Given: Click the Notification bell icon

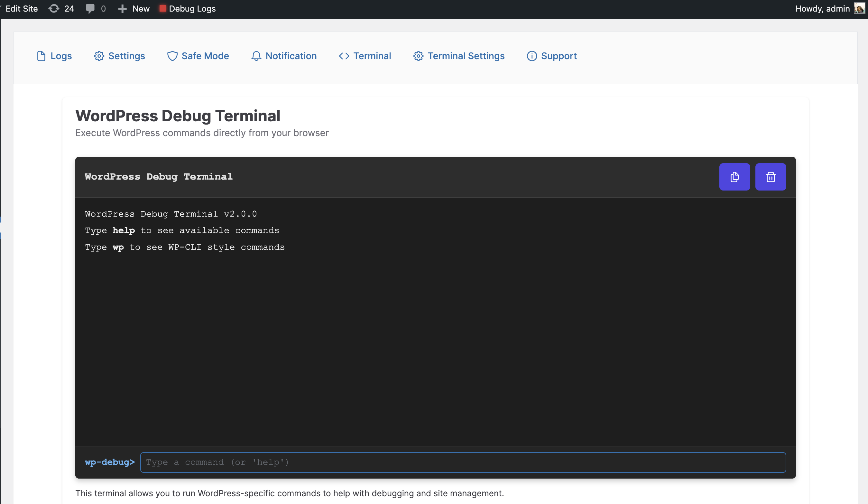Looking at the screenshot, I should tap(256, 56).
